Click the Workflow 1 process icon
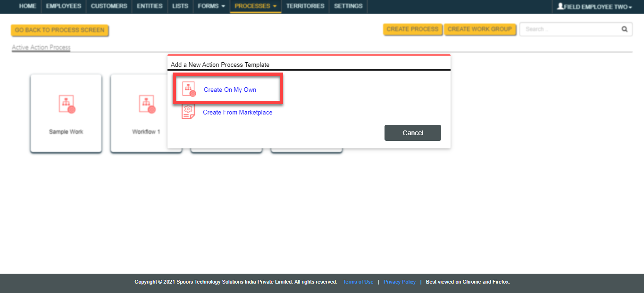 [146, 104]
